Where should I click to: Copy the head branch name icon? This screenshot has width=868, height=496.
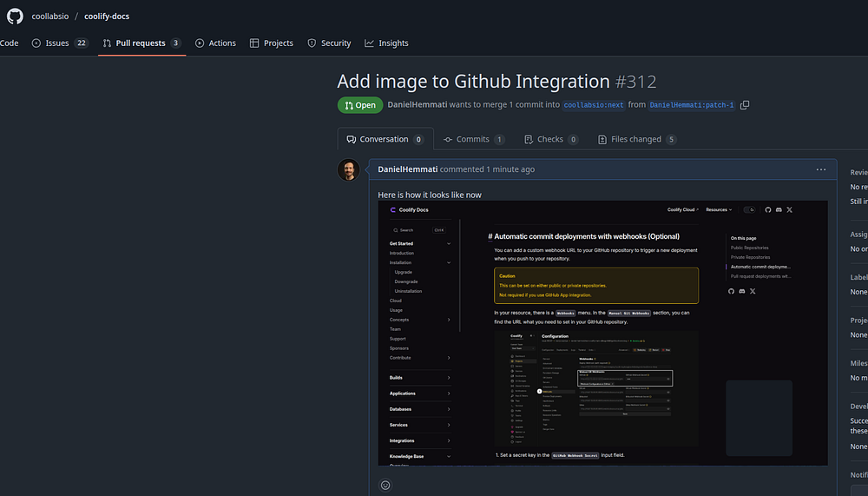[x=745, y=105]
